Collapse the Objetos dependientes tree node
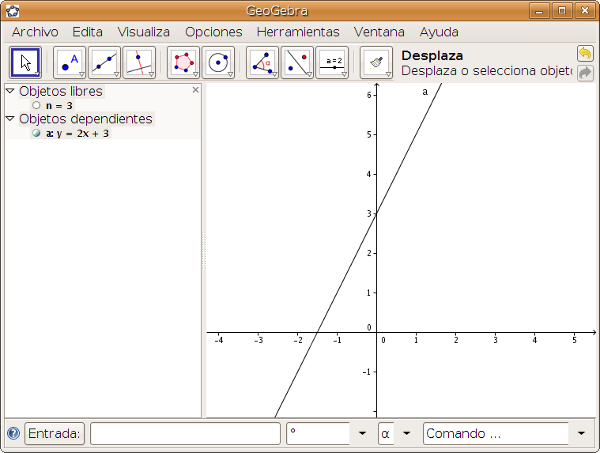Viewport: 600px width, 453px height. pyautogui.click(x=10, y=118)
